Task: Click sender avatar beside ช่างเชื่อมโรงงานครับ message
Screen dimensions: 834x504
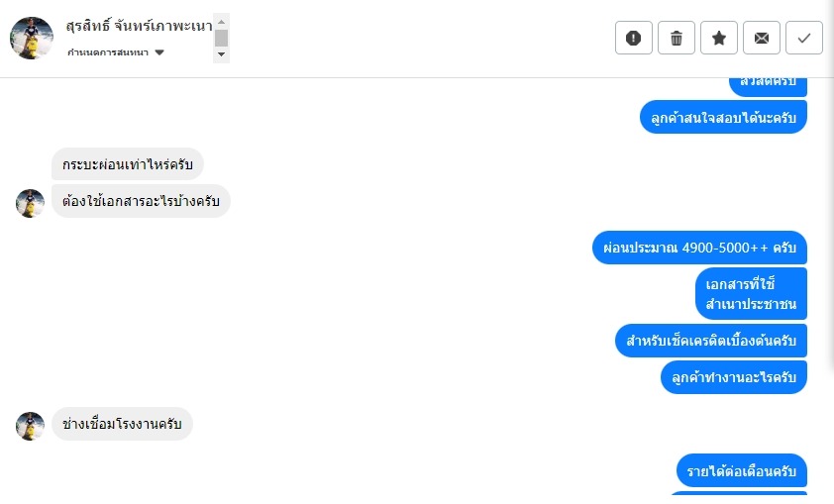Action: (x=31, y=426)
